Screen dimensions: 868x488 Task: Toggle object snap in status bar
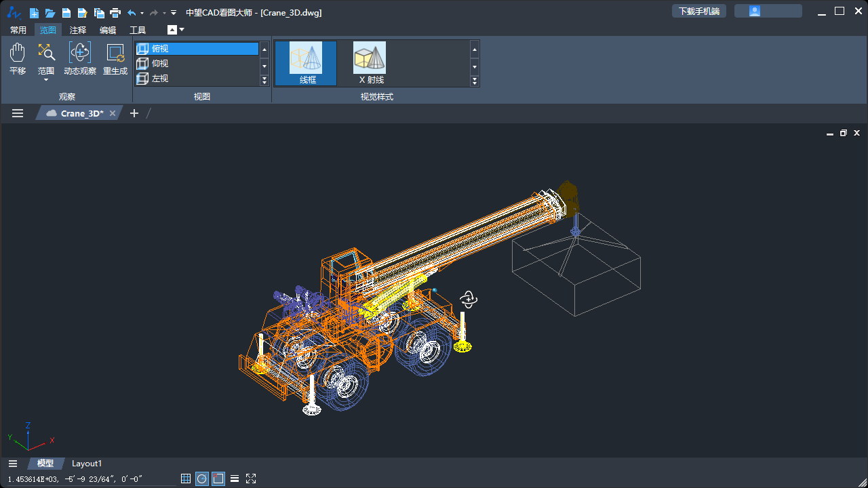click(218, 479)
